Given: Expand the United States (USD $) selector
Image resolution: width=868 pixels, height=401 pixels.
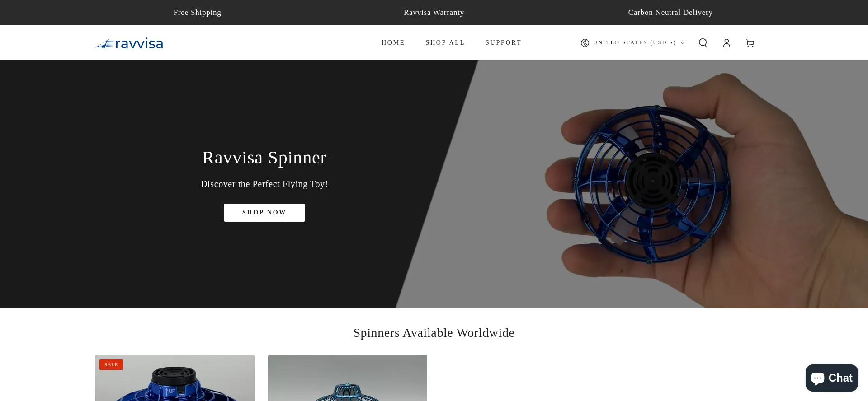Looking at the screenshot, I should [633, 43].
